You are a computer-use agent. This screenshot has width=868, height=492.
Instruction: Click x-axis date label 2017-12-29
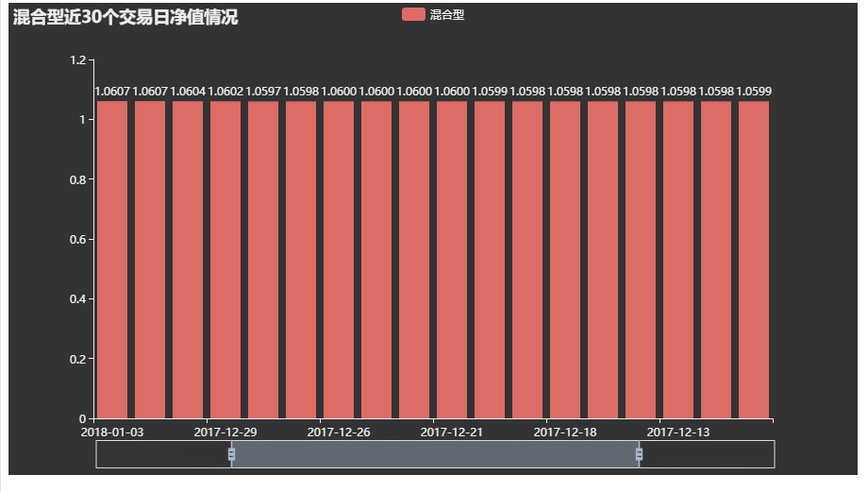(225, 433)
